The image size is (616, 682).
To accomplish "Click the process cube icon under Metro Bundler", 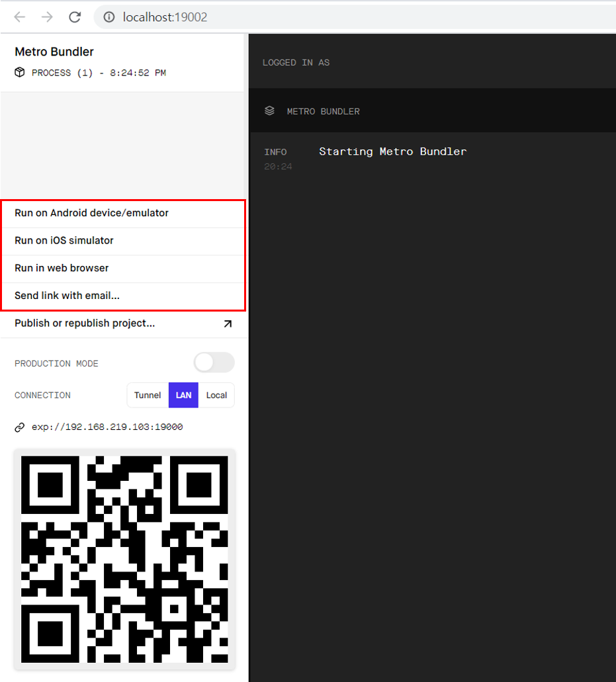I will (x=20, y=72).
